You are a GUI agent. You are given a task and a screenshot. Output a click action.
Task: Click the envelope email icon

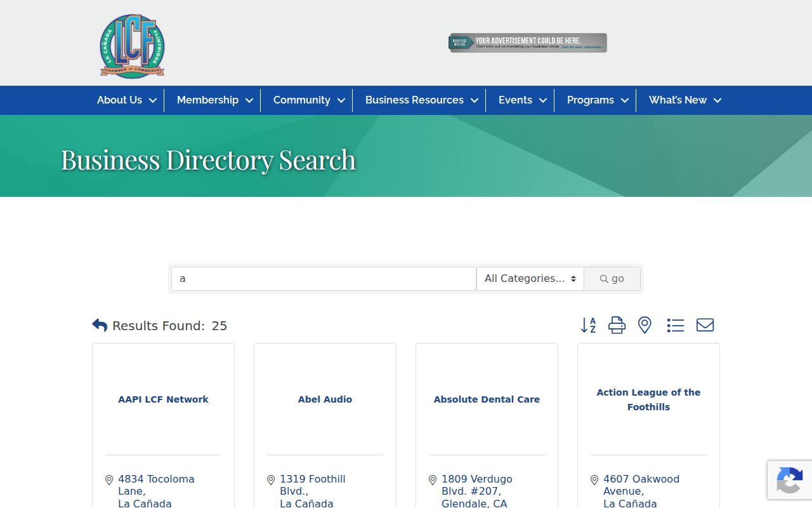tap(705, 325)
